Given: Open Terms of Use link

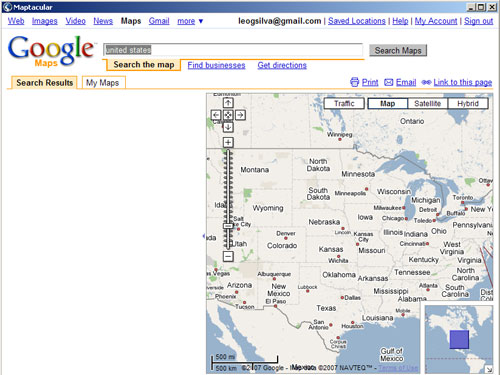Looking at the screenshot, I should pyautogui.click(x=398, y=368).
